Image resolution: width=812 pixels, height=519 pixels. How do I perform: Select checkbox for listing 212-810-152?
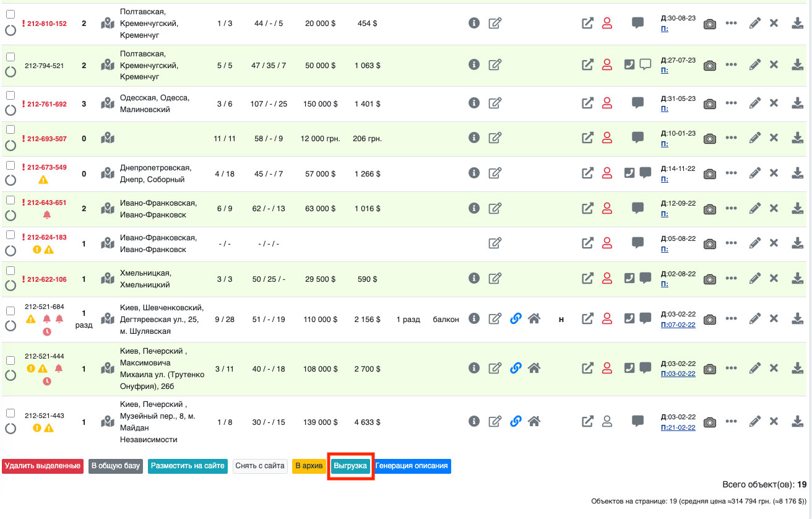tap(11, 14)
